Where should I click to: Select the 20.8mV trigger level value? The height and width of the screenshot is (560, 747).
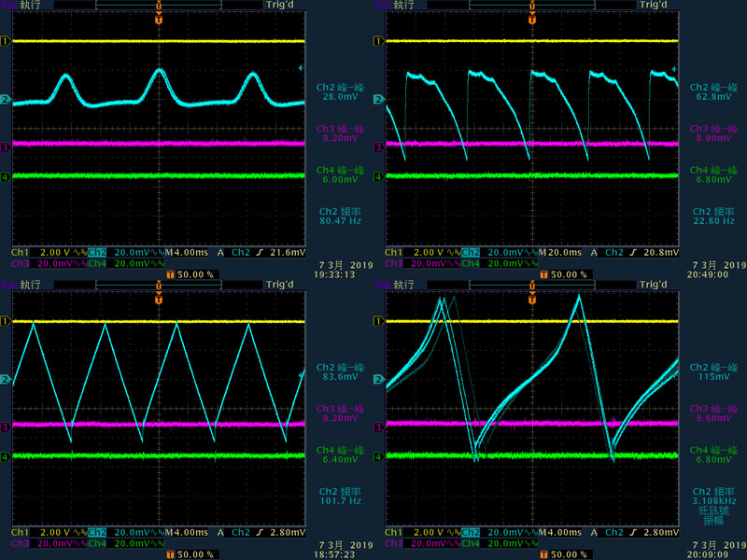point(661,252)
